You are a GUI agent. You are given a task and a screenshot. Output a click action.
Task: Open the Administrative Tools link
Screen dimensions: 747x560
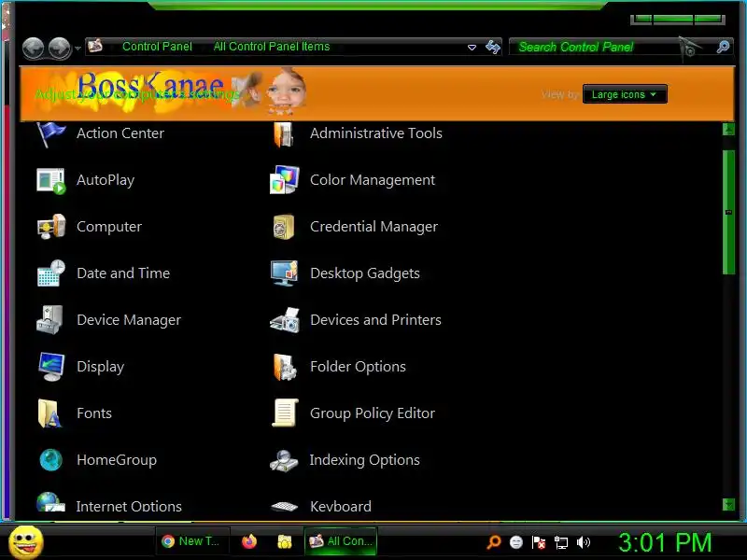(376, 133)
